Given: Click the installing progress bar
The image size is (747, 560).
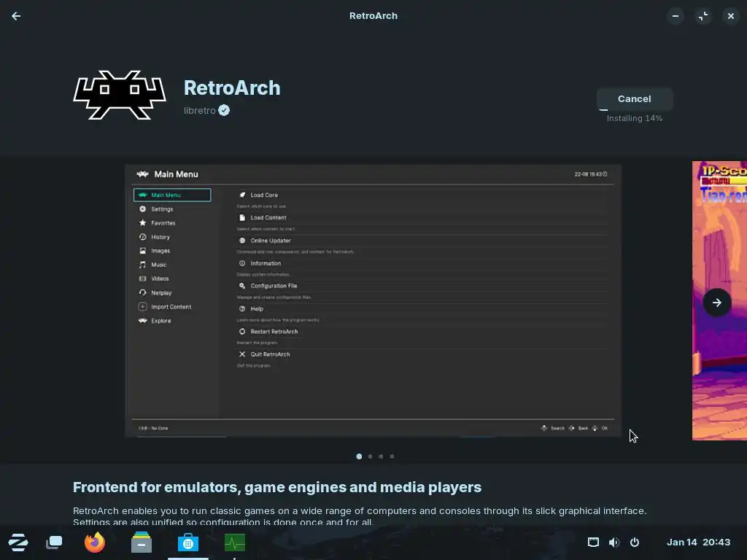Looking at the screenshot, I should [x=634, y=109].
